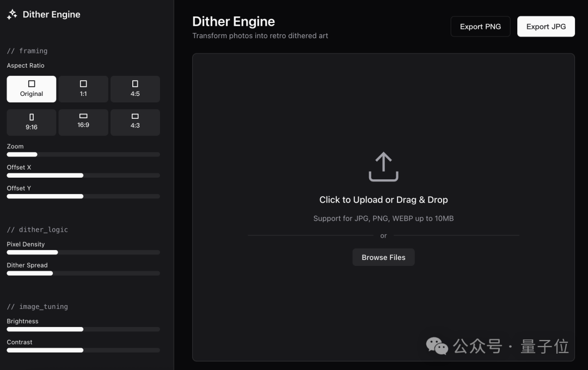This screenshot has height=370, width=588.
Task: Click the Contrast slider
Action: (x=83, y=350)
